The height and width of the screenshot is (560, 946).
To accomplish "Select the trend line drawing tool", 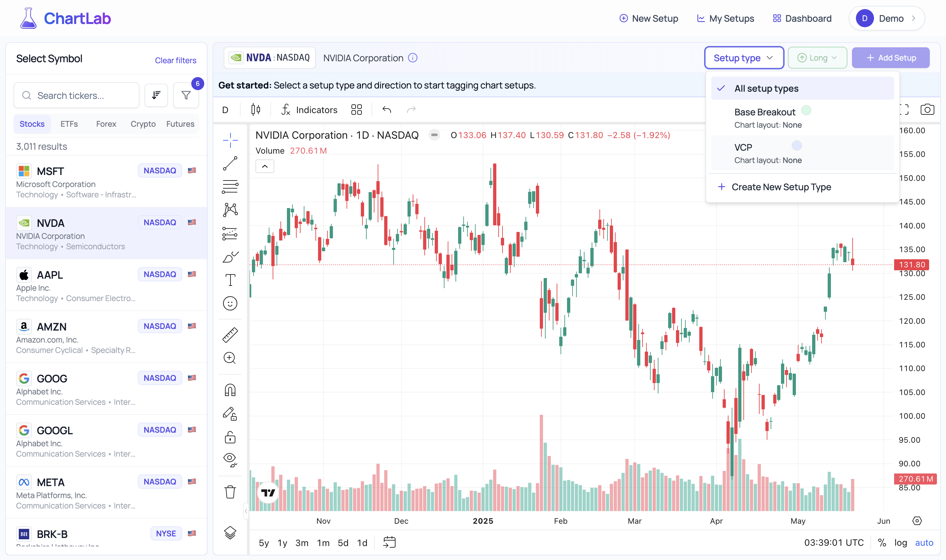I will [230, 163].
